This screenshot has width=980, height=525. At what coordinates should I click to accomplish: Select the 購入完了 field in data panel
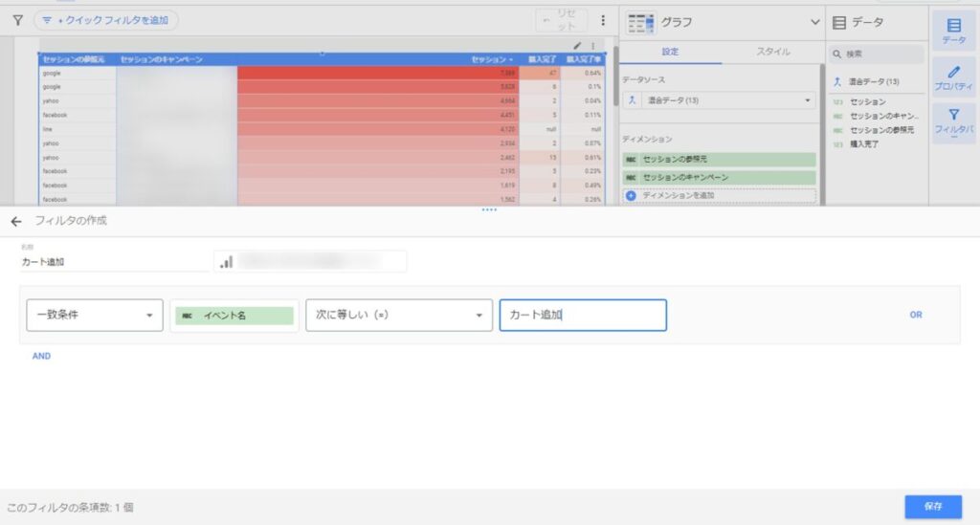coord(864,144)
